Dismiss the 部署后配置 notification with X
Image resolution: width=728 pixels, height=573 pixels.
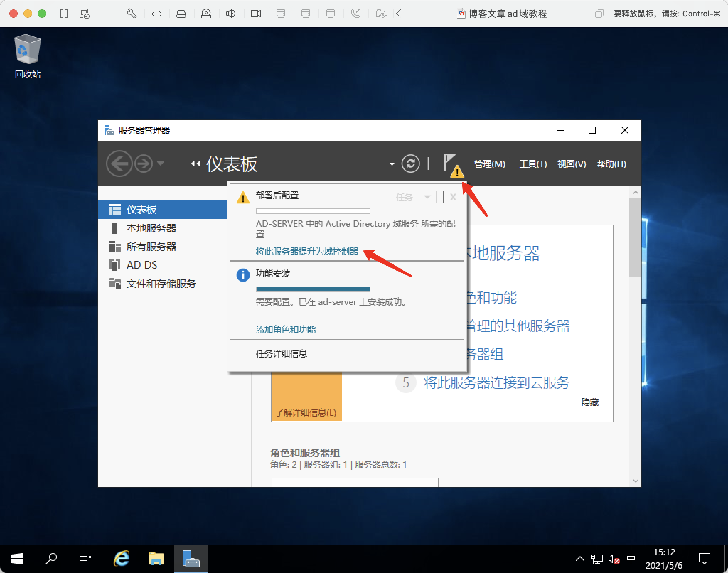453,197
